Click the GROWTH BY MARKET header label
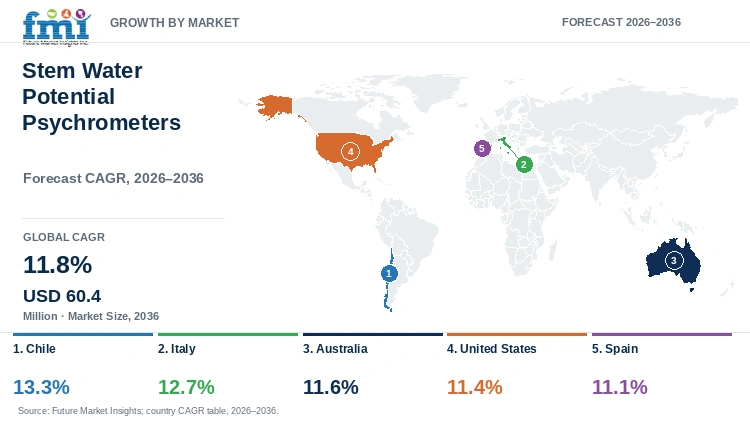The image size is (750, 421). pyautogui.click(x=175, y=22)
